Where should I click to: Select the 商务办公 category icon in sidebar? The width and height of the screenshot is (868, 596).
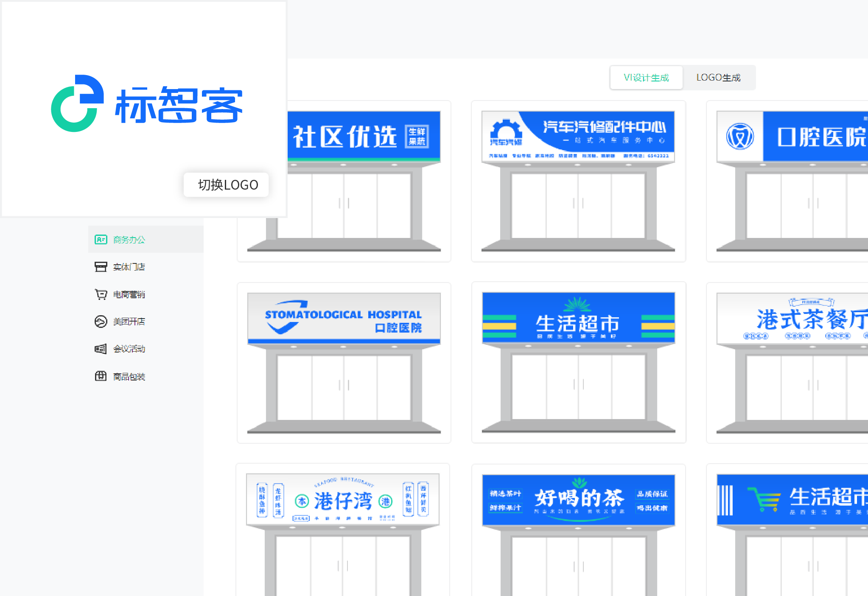pyautogui.click(x=101, y=240)
